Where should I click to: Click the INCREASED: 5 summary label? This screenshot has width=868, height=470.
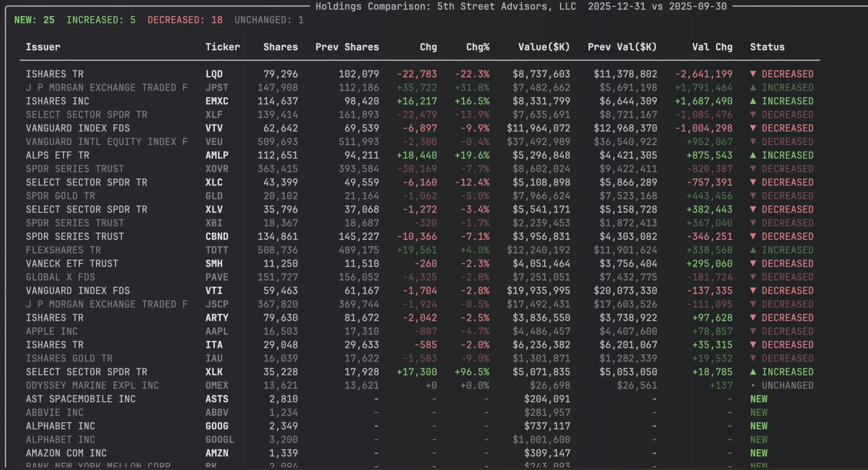[x=101, y=20]
